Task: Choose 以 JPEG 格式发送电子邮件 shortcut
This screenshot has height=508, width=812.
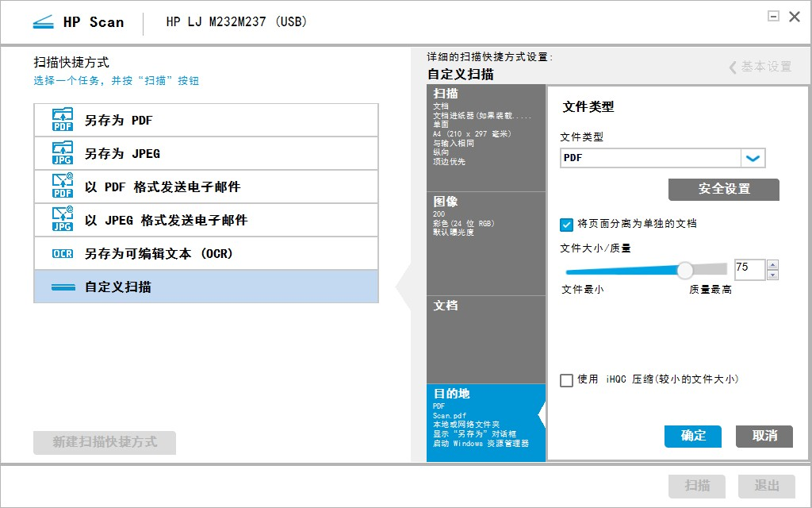Action: pyautogui.click(x=206, y=220)
